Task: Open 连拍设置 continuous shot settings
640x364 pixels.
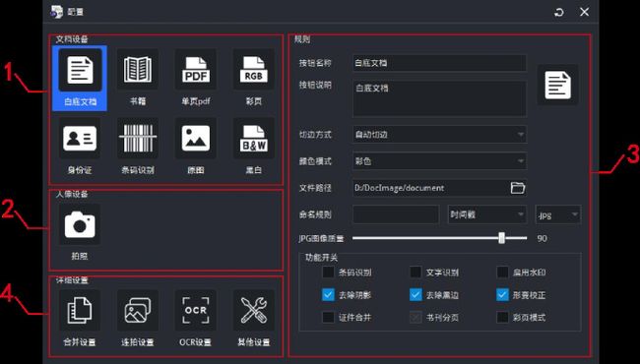Action: (x=138, y=311)
